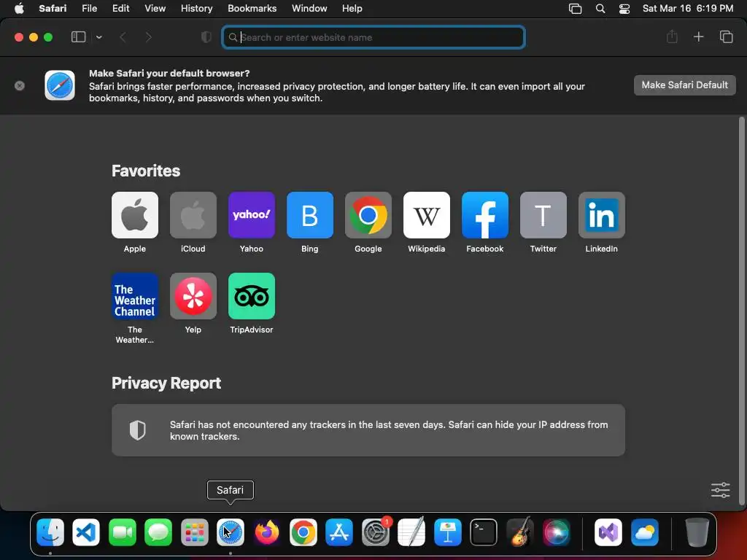Open Launchpad from the Dock
The height and width of the screenshot is (560, 747).
click(194, 532)
